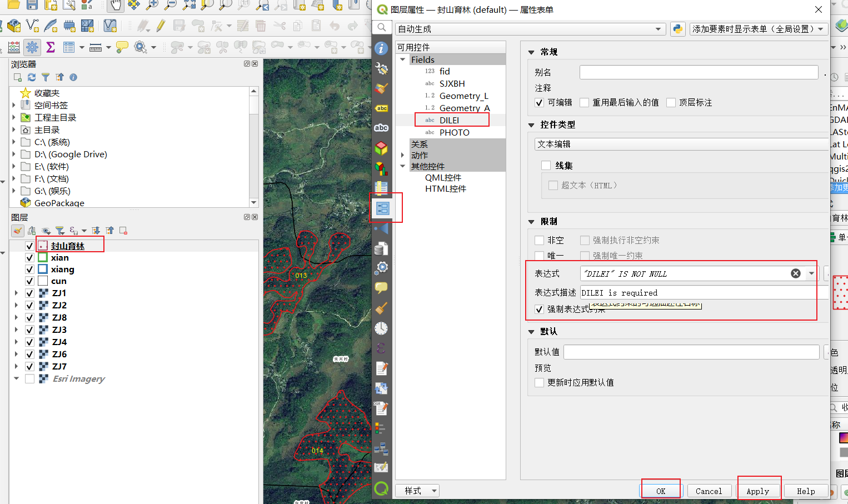Click the magenta color swatch on right edge
The width and height of the screenshot is (848, 504).
[x=842, y=438]
